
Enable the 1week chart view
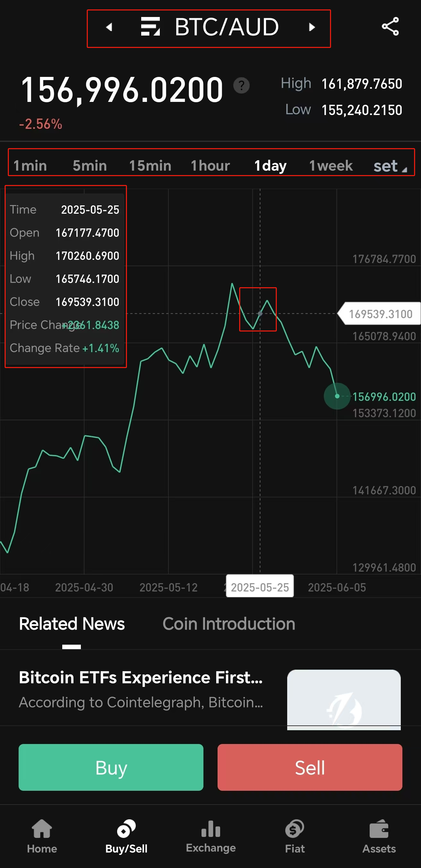tap(331, 165)
